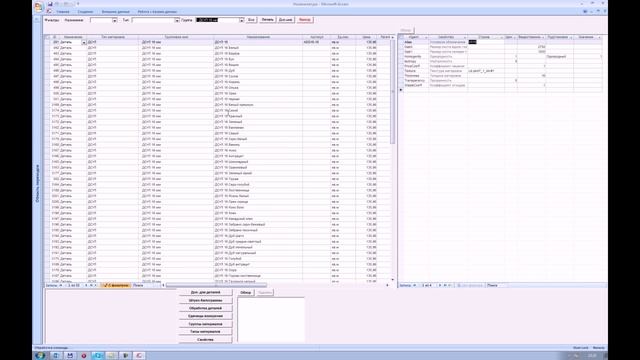Image resolution: width=640 pixels, height=360 pixels.
Task: Select the Alias row in properties table
Action: click(x=500, y=42)
